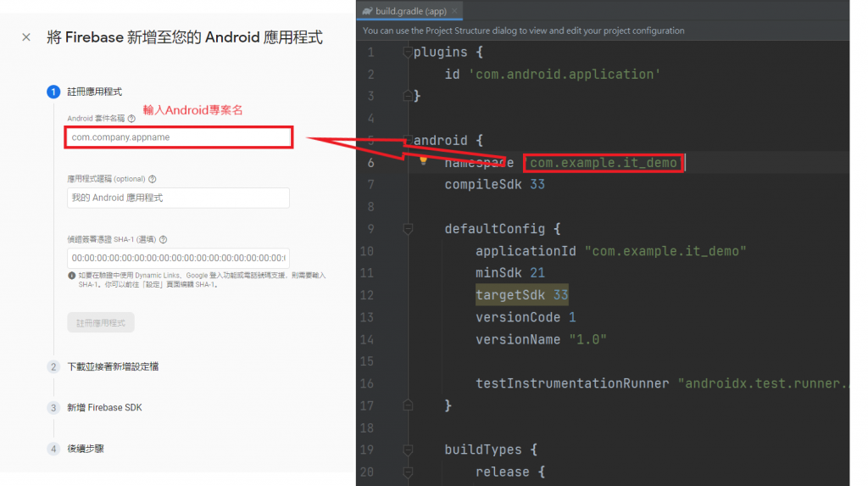
Task: Click the yellow intention lightbulb icon
Action: (424, 160)
